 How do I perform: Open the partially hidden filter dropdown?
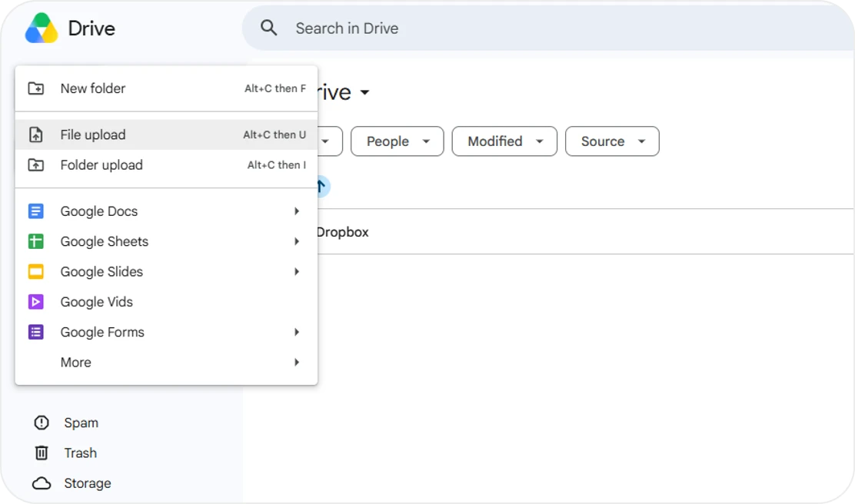329,141
